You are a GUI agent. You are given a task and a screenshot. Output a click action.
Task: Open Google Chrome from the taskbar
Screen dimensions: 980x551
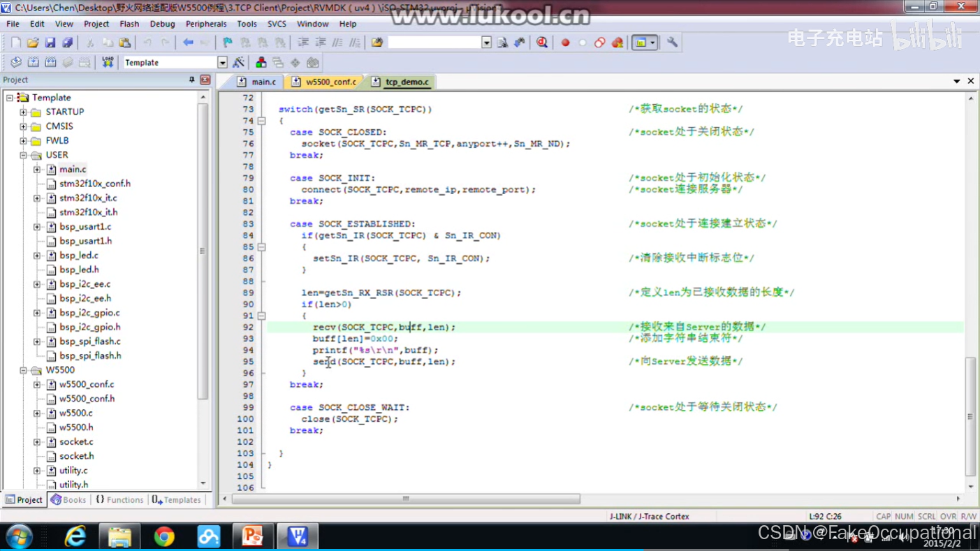point(164,536)
